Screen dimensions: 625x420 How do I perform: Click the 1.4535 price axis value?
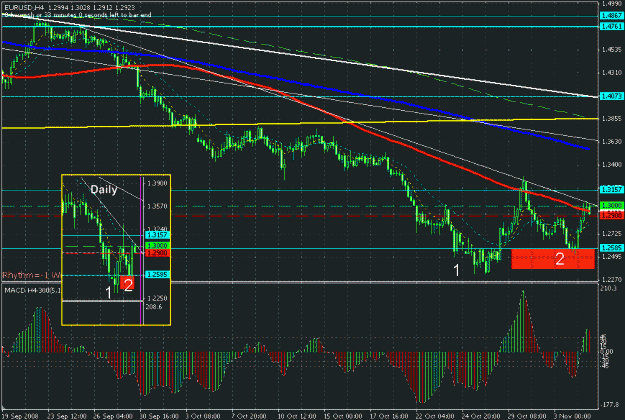[612, 50]
